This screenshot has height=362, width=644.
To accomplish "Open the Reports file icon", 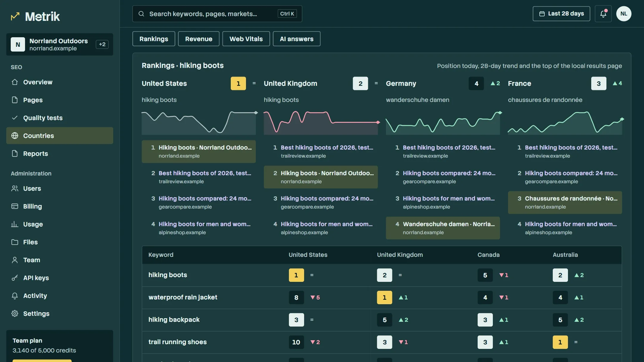I will pyautogui.click(x=15, y=153).
